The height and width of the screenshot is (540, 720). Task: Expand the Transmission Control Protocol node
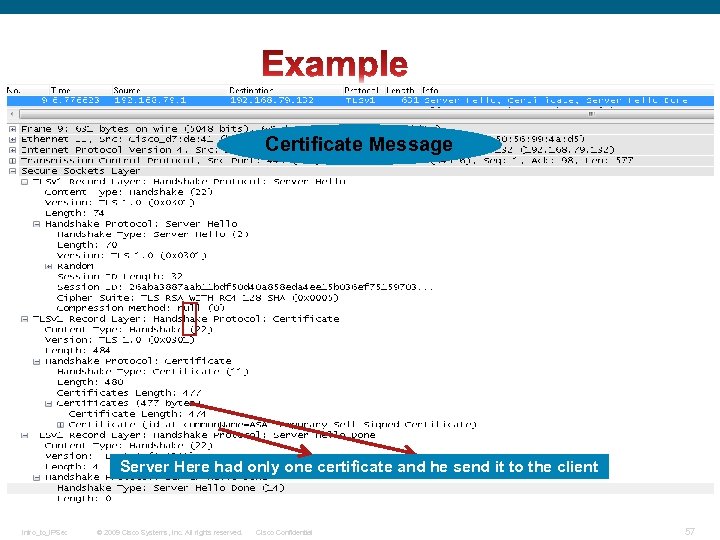[x=12, y=161]
